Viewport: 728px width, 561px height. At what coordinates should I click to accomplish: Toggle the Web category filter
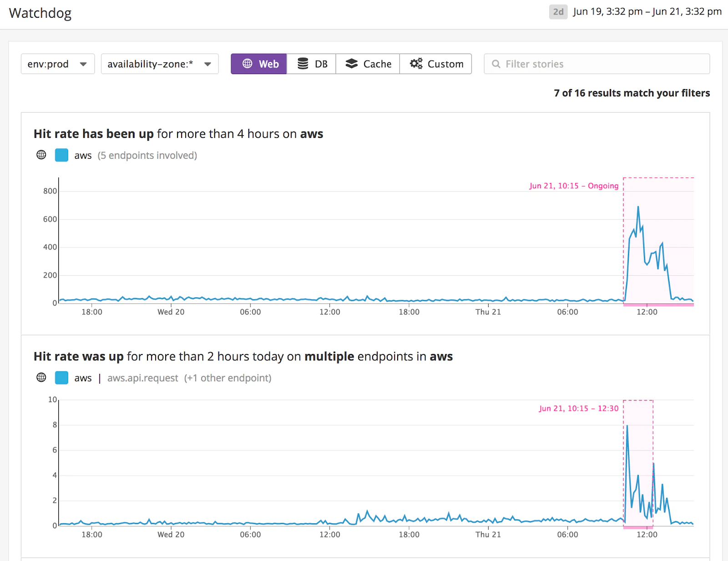[259, 64]
